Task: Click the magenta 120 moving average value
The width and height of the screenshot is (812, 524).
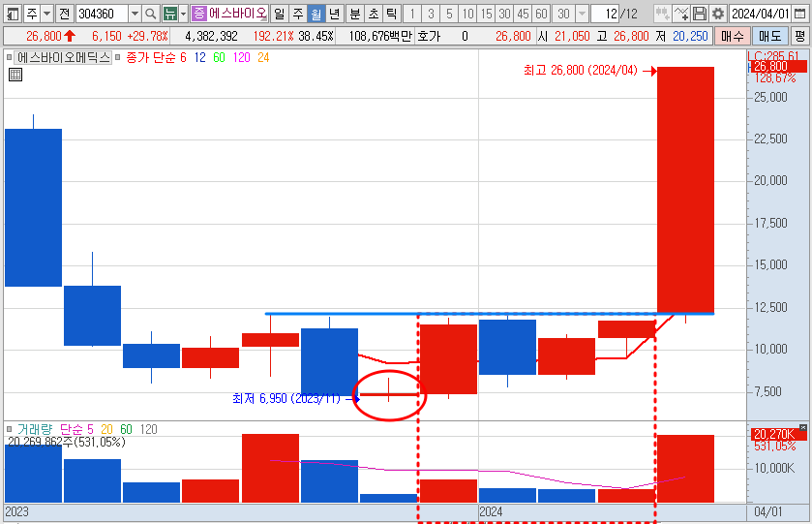Action: (x=241, y=57)
